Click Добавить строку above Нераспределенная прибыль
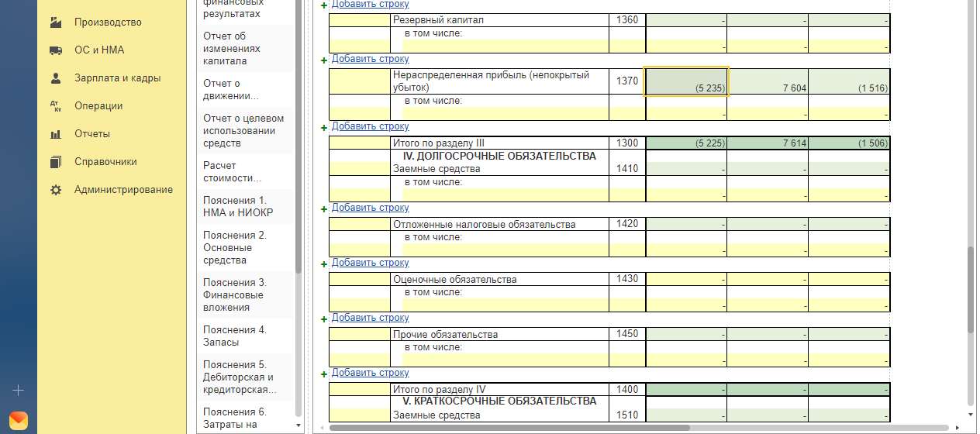 (370, 59)
